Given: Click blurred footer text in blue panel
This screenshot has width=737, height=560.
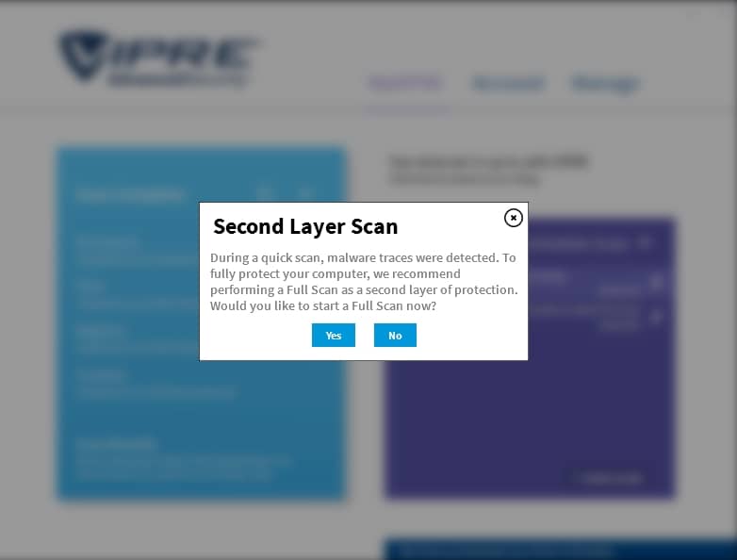Looking at the screenshot, I should click(184, 460).
